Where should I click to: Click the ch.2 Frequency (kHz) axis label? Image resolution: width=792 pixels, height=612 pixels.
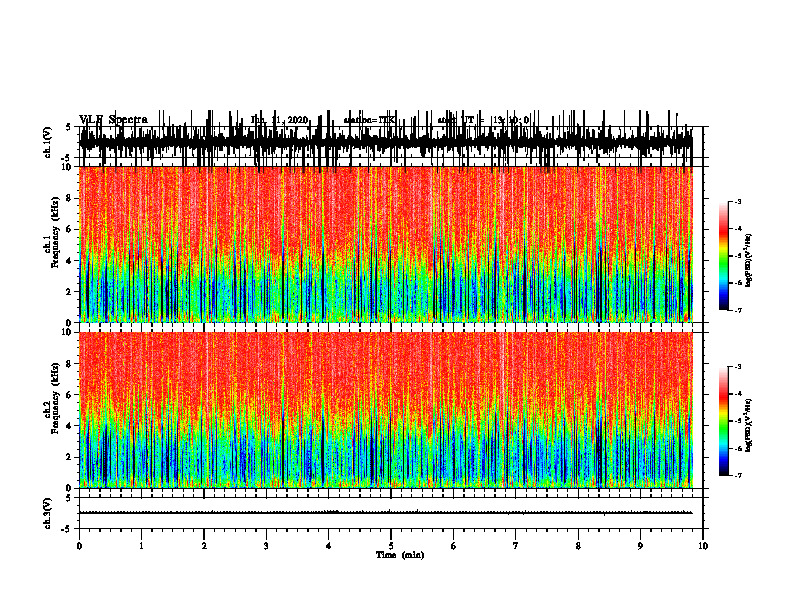[x=53, y=399]
